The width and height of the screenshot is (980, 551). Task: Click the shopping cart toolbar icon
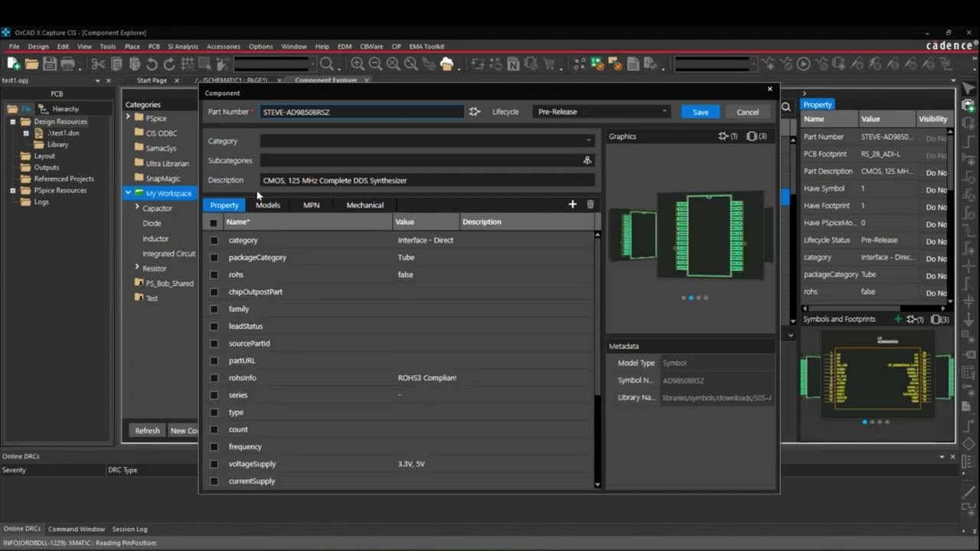(x=549, y=64)
